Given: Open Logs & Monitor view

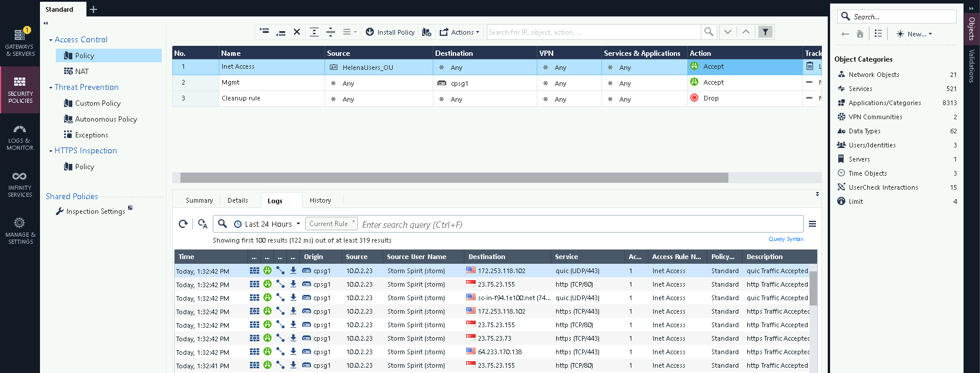Looking at the screenshot, I should tap(20, 136).
